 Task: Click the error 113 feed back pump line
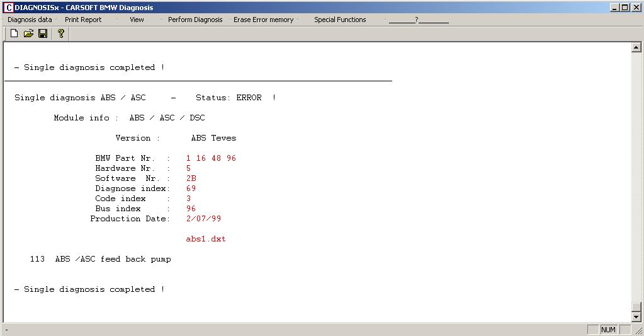pos(101,259)
